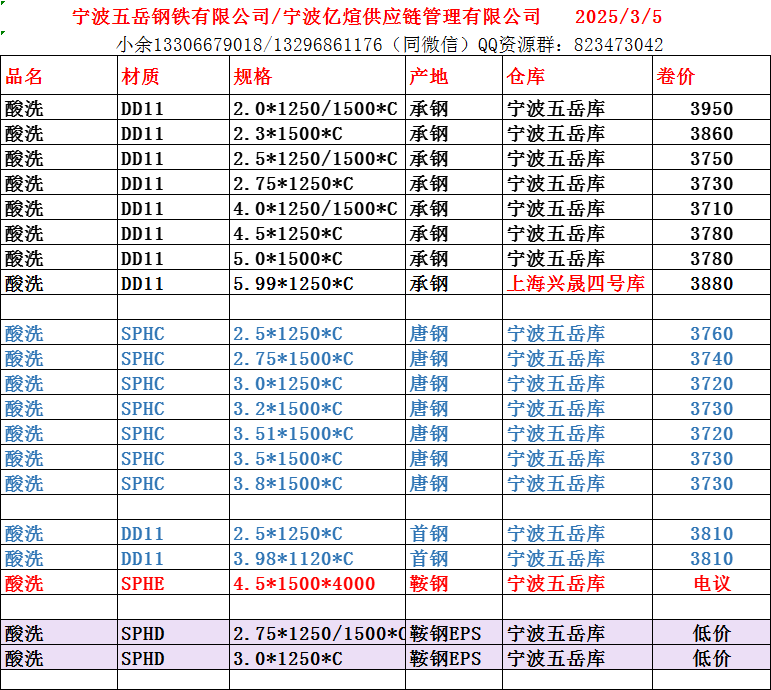Select the spec cell 2.75*1250*C

point(318,183)
